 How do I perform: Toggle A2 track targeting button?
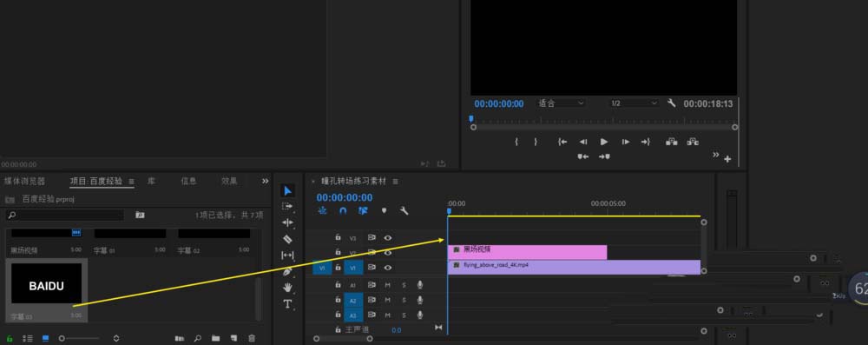(x=353, y=300)
